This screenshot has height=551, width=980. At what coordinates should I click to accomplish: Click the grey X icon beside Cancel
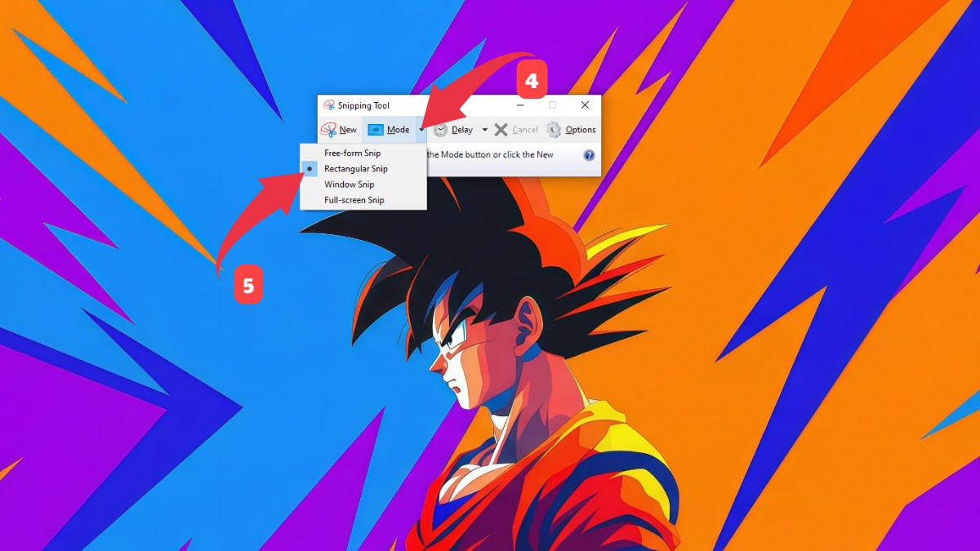coord(501,130)
